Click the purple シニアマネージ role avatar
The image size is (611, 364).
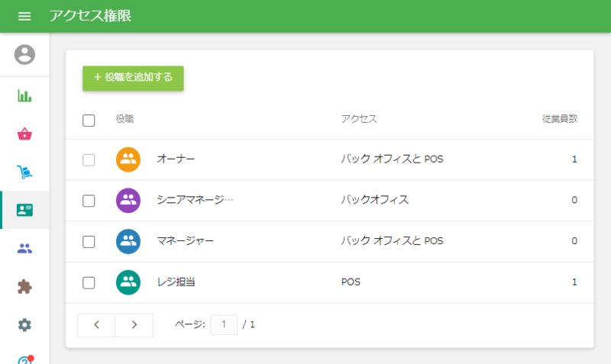click(128, 201)
